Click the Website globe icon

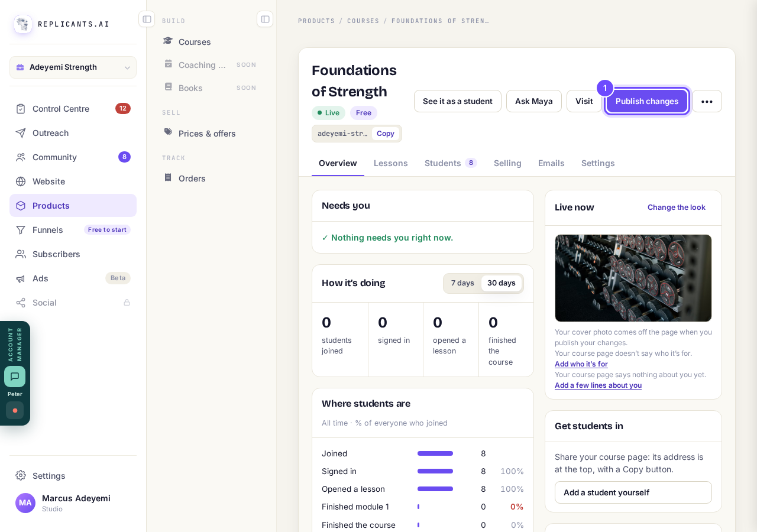pyautogui.click(x=21, y=181)
